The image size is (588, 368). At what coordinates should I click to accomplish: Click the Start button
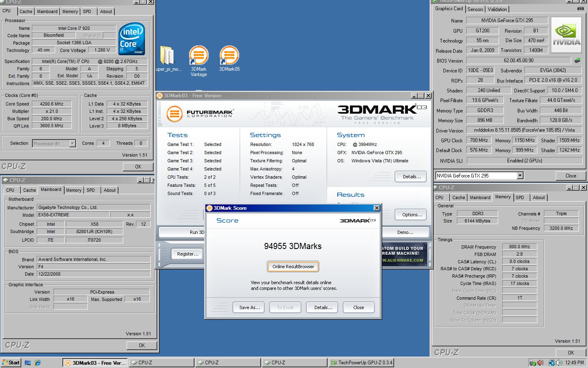click(11, 363)
